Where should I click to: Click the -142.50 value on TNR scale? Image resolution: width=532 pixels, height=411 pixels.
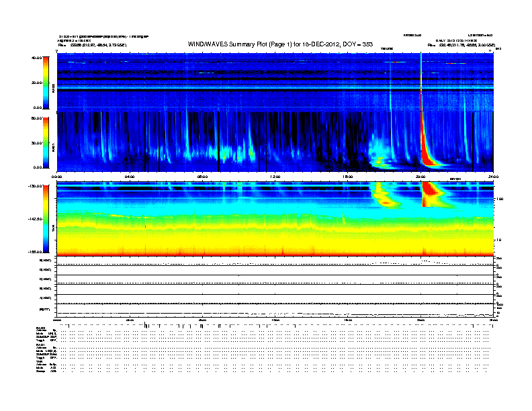[x=35, y=219]
